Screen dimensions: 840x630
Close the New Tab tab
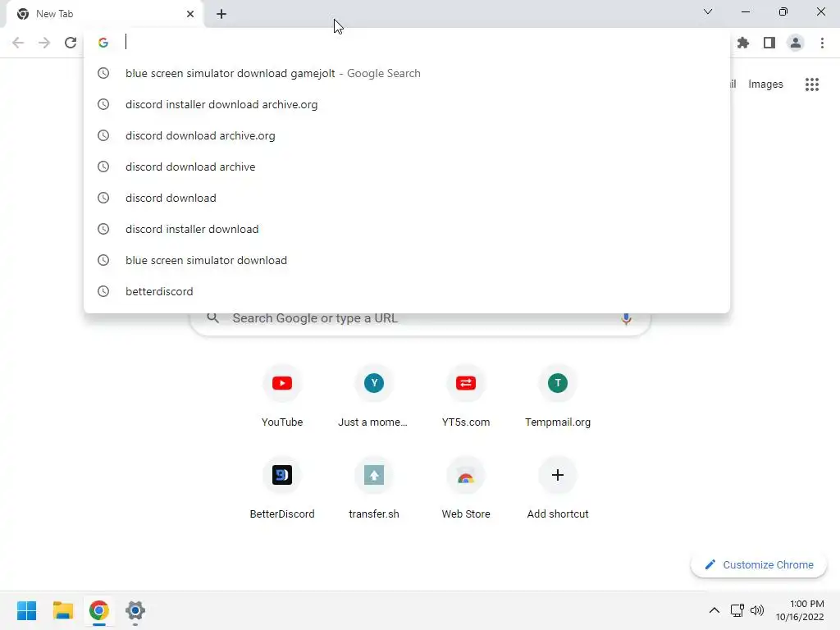point(190,14)
